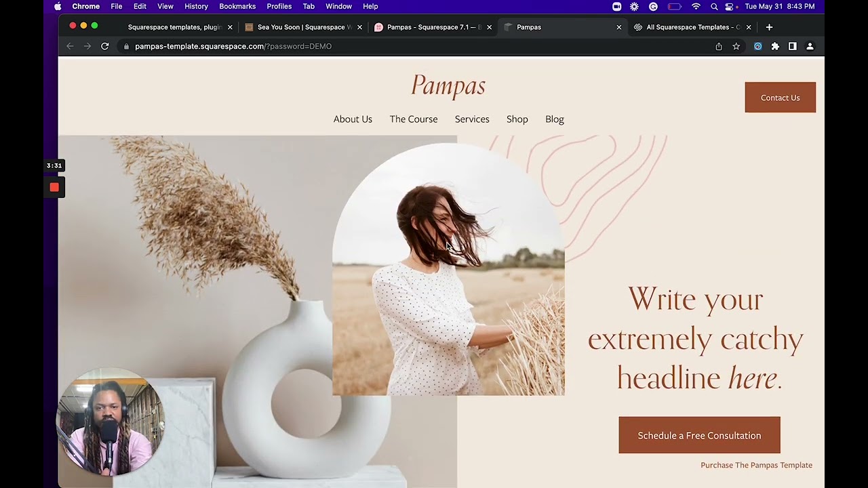Open the About Us page
This screenshot has width=868, height=488.
tap(353, 119)
